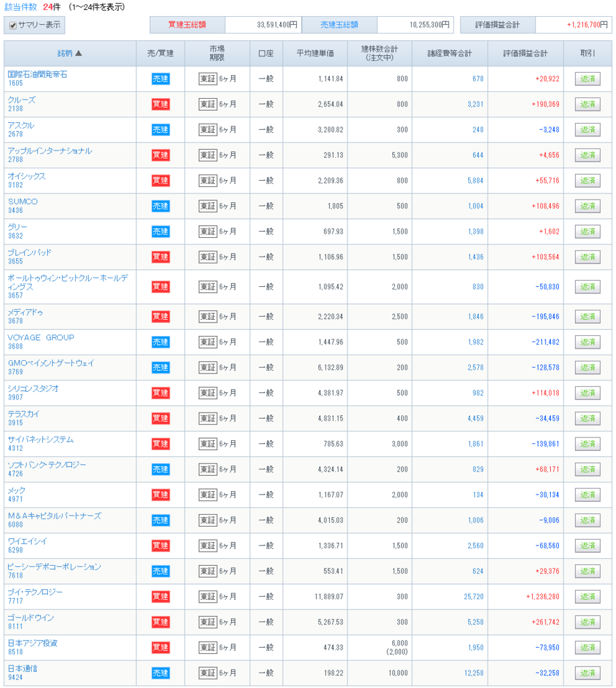The height and width of the screenshot is (688, 616).
Task: Open ピーシーデポコーポレーション stock link
Action: point(54,566)
